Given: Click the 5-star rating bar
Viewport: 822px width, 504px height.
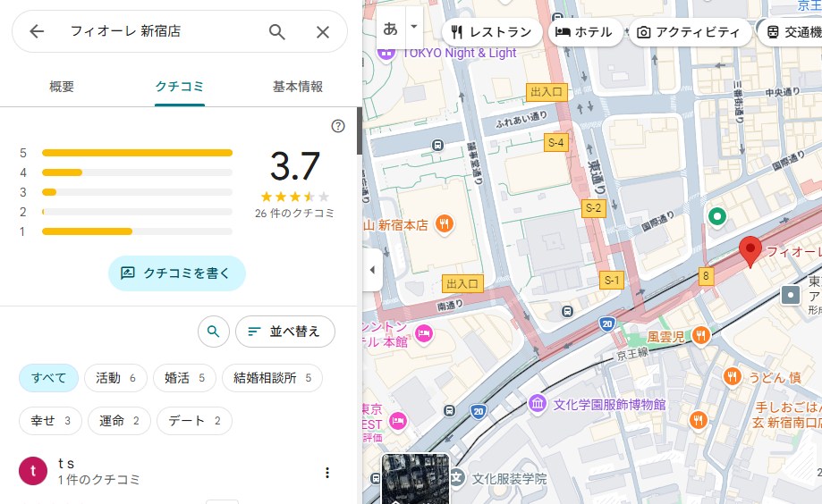Looking at the screenshot, I should (137, 153).
